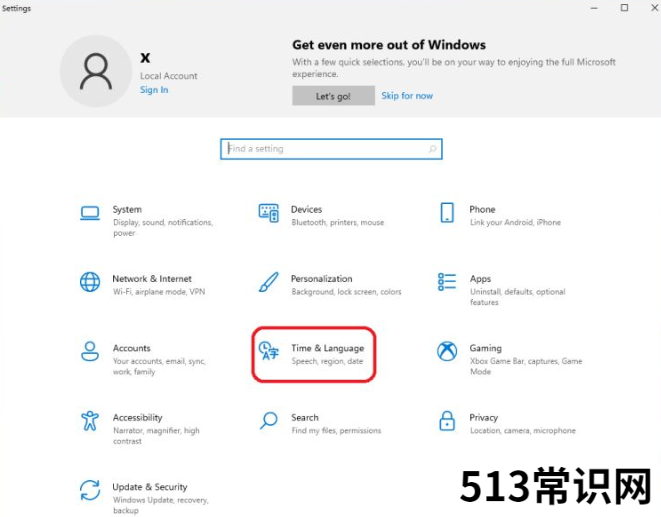Open the Update & Security arrows icon
The height and width of the screenshot is (517, 661).
[x=90, y=490]
